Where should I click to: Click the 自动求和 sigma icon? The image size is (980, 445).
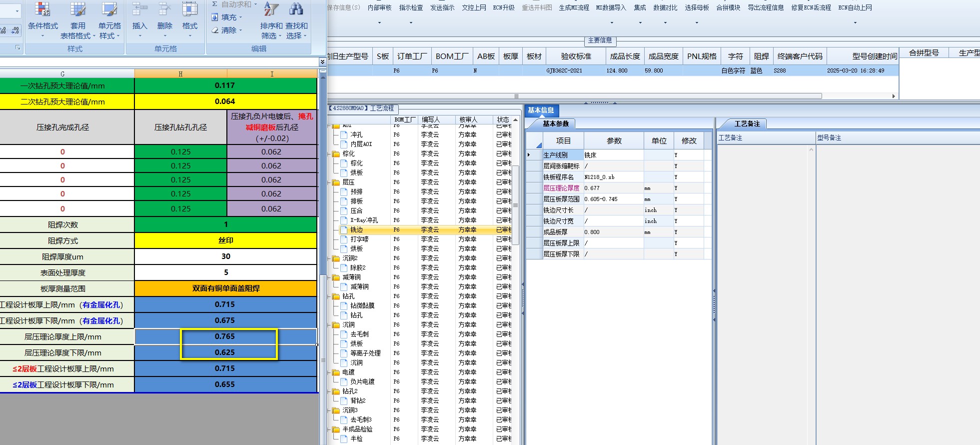215,4
